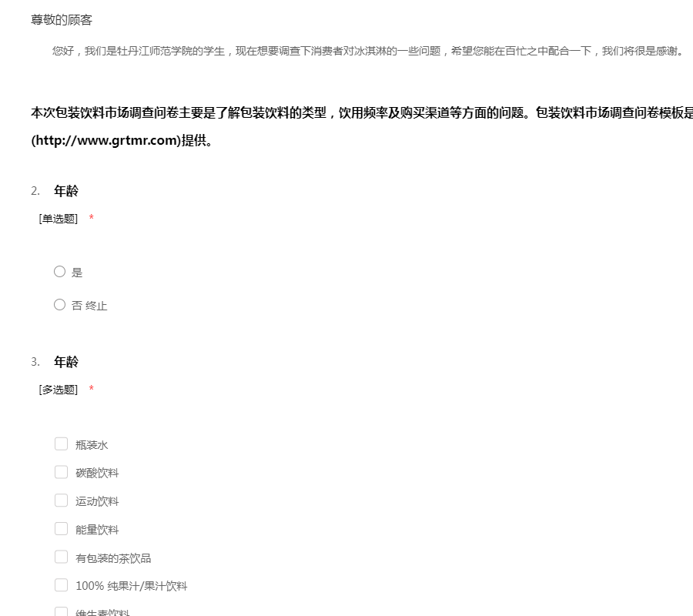Check the 有包装的茶饮品 option
The width and height of the screenshot is (693, 616).
point(62,557)
